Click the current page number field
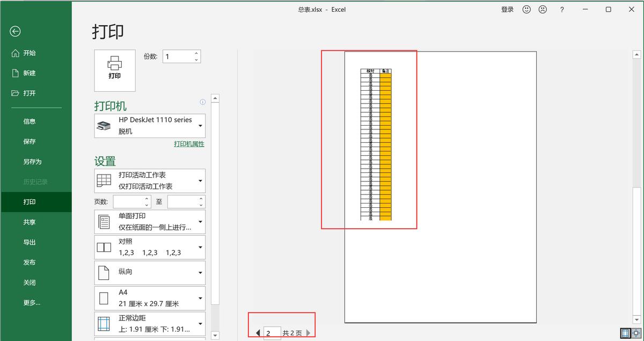 272,333
